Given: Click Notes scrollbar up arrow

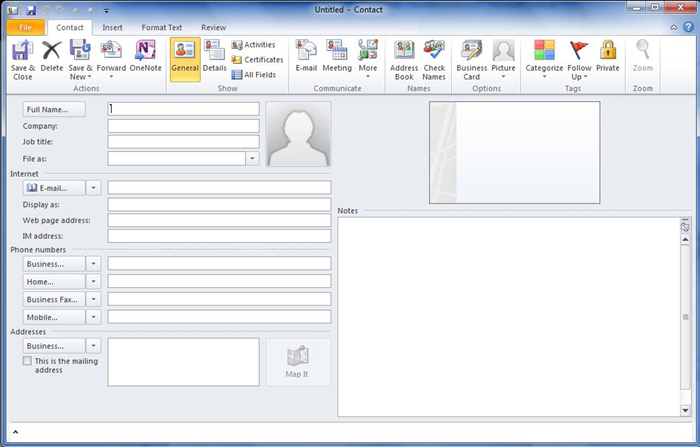Looking at the screenshot, I should [x=685, y=240].
